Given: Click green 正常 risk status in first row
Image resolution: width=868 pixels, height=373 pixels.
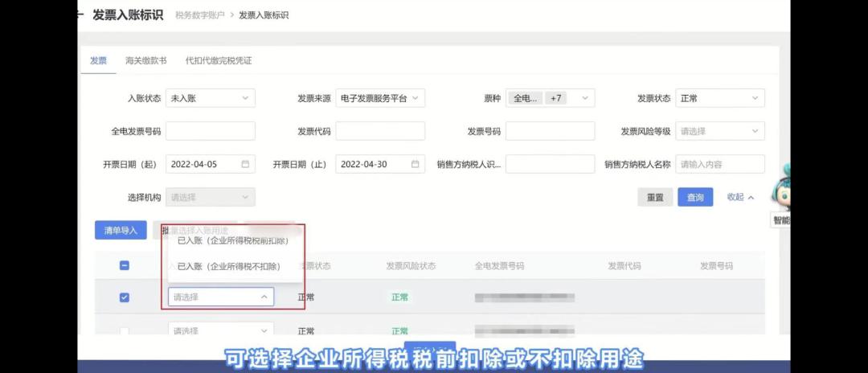Looking at the screenshot, I should coord(399,297).
